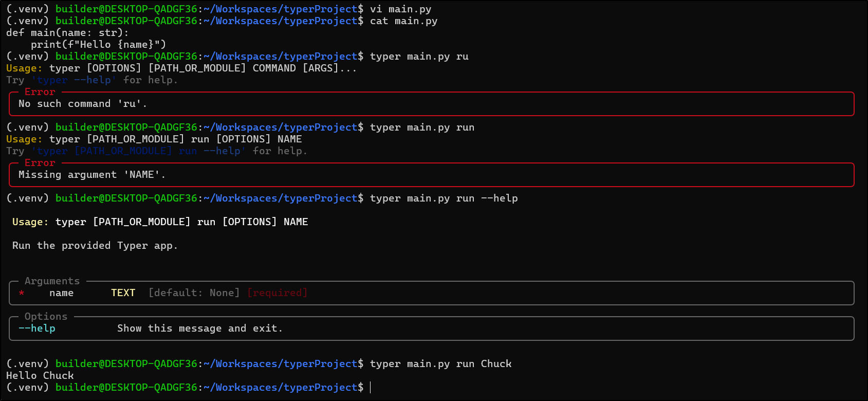Click the 'Arguments' panel heading
The width and height of the screenshot is (868, 401).
pyautogui.click(x=52, y=281)
